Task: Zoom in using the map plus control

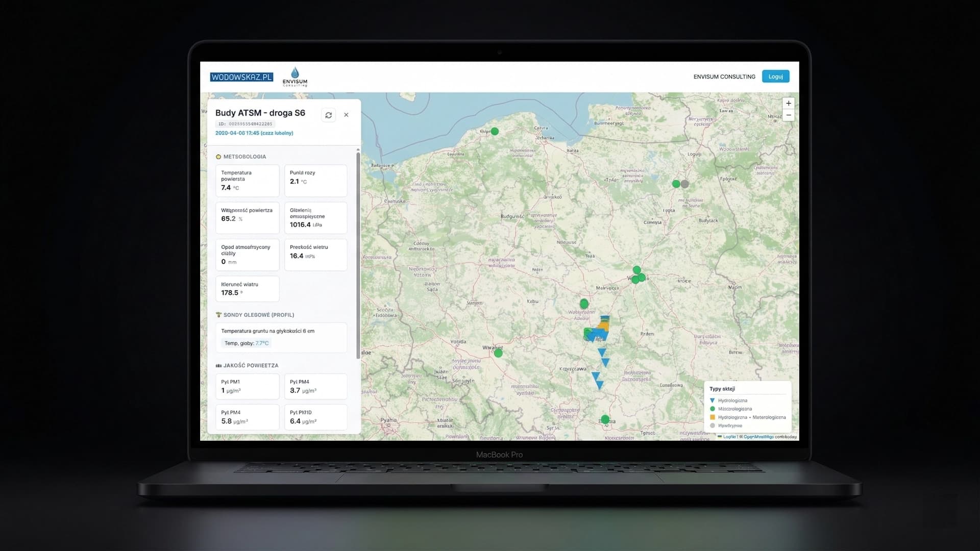Action: pyautogui.click(x=788, y=103)
